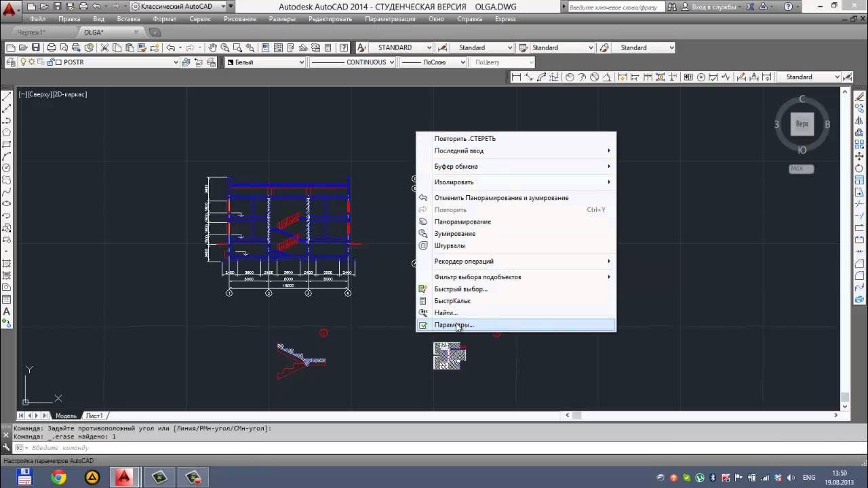Select the Rectangle drawing tool
The height and width of the screenshot is (488, 868).
pos(8,144)
